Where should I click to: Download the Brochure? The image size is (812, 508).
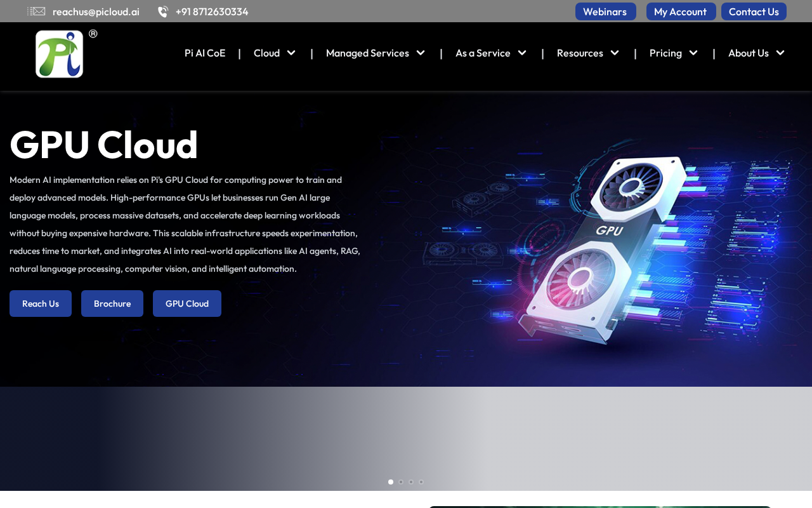tap(112, 304)
